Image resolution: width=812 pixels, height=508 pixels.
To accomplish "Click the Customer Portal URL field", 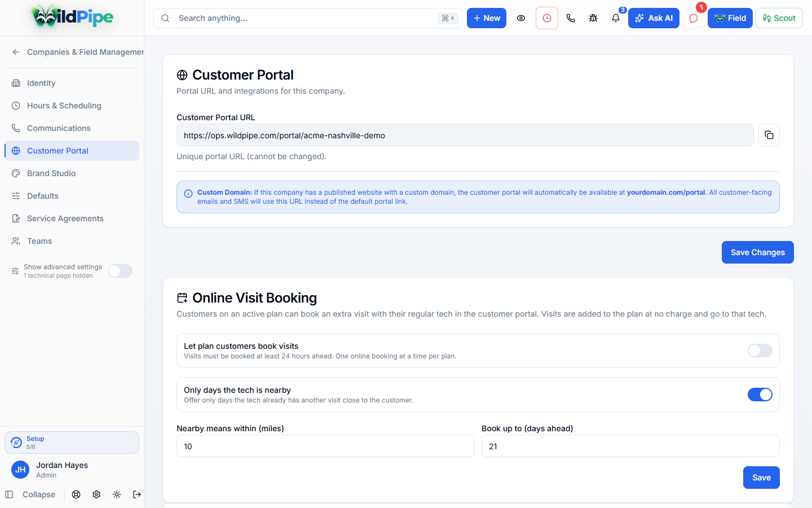I will [x=465, y=135].
